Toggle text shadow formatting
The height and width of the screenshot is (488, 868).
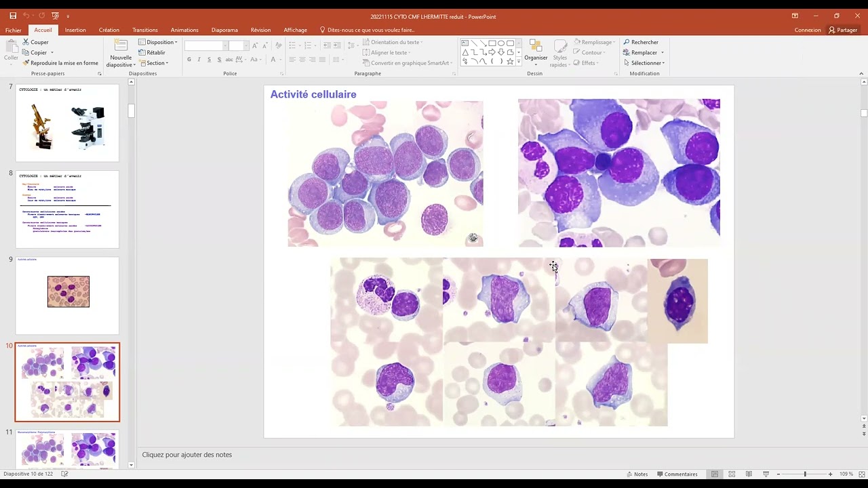pos(218,60)
